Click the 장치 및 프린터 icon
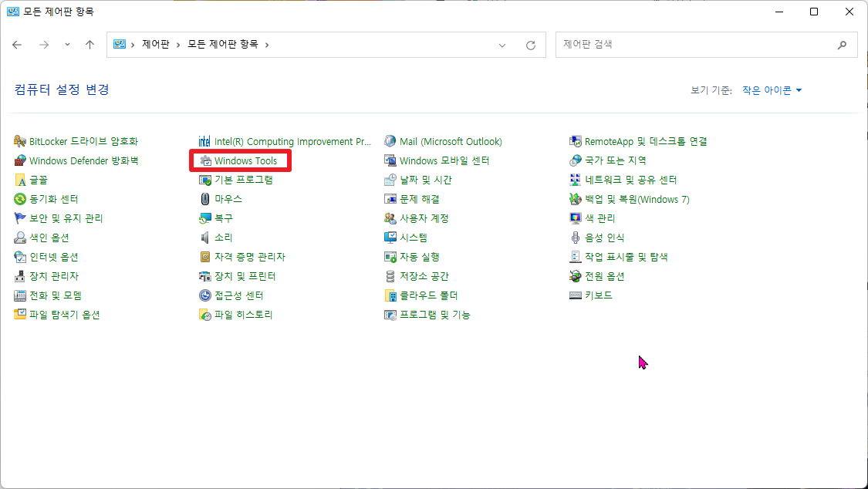The width and height of the screenshot is (868, 489). click(x=205, y=276)
